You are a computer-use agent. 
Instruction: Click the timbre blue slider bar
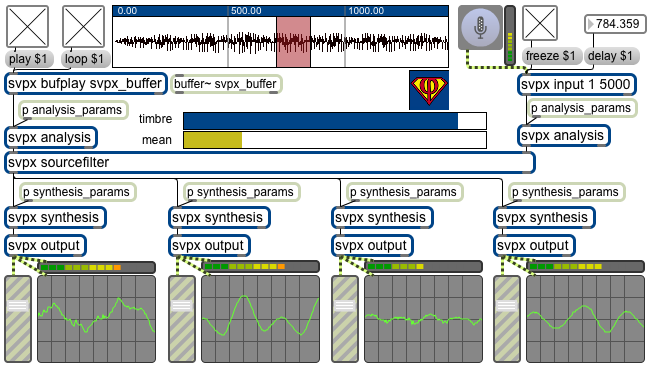[x=335, y=121]
